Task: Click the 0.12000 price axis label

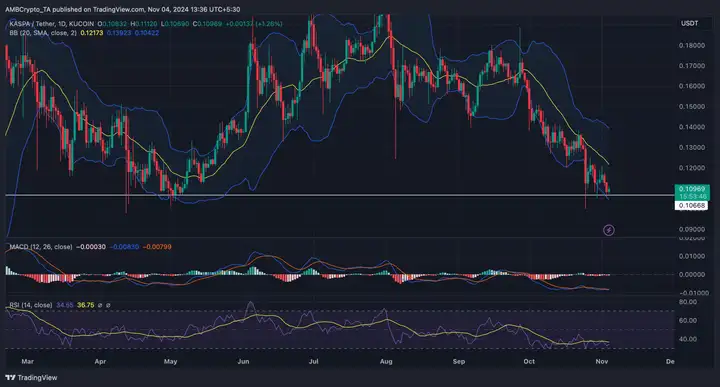Action: [x=692, y=168]
